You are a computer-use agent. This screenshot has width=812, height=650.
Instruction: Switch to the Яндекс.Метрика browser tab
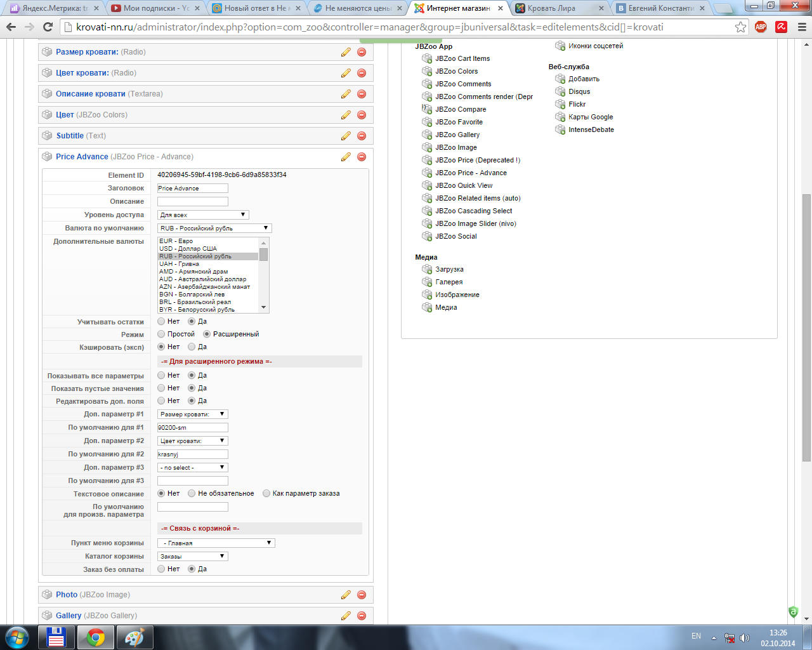coord(54,8)
